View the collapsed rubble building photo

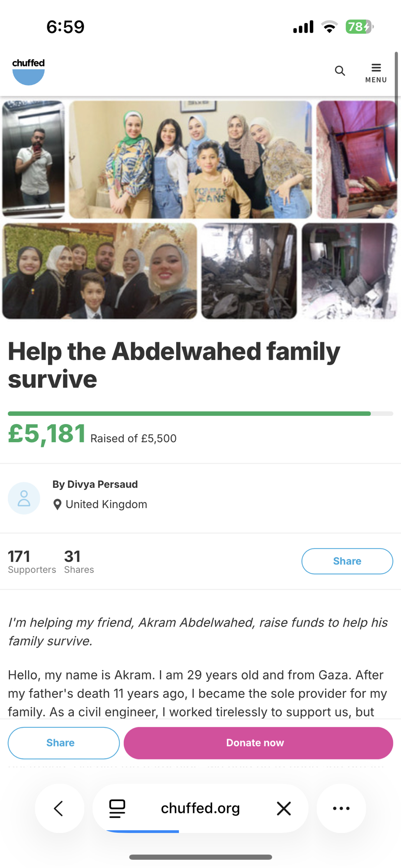(249, 271)
